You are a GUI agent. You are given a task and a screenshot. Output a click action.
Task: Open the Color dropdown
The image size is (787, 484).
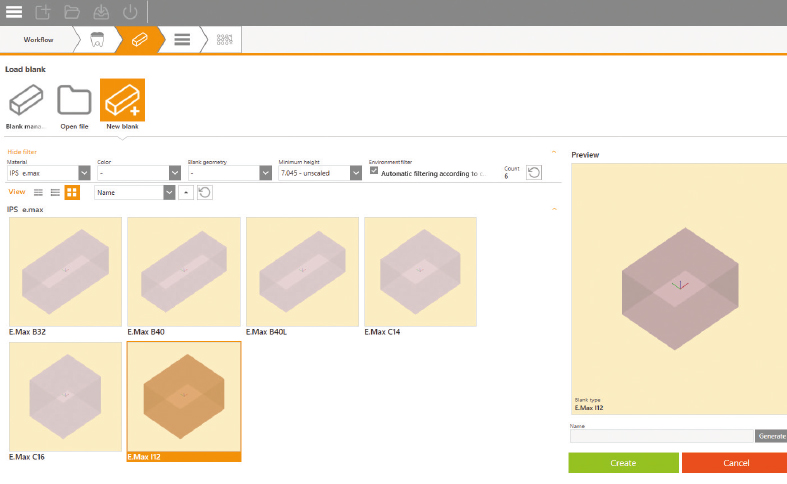pos(139,173)
